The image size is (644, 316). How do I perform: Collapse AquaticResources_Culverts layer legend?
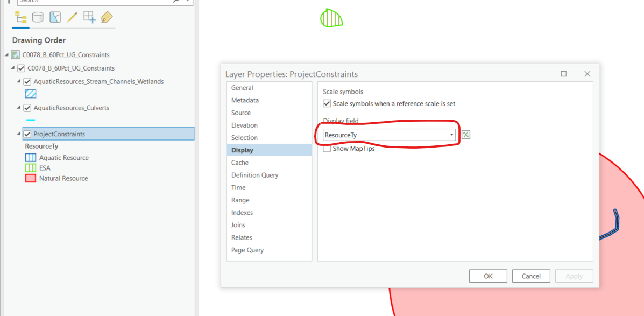point(19,107)
